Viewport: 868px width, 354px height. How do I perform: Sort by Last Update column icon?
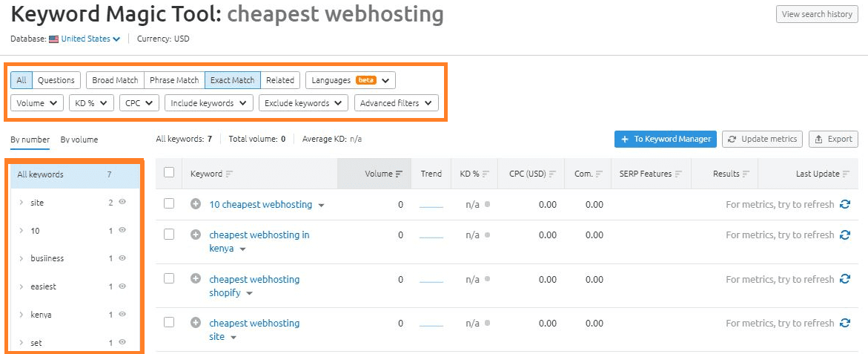tap(846, 174)
